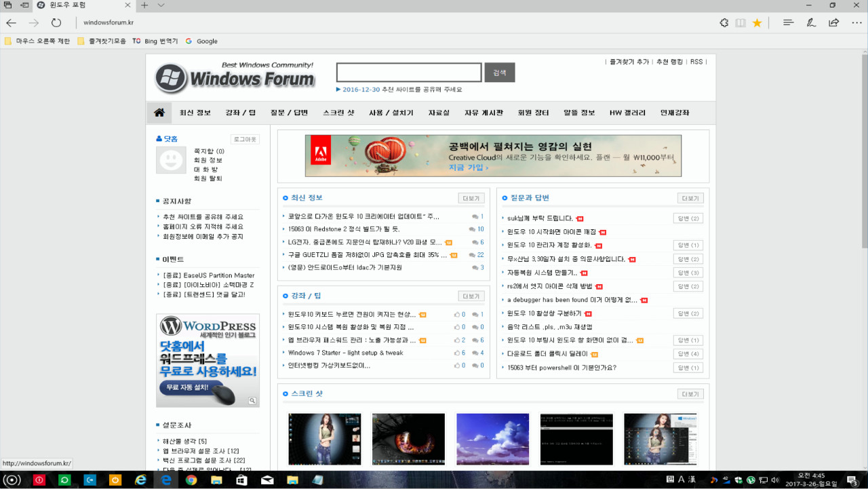Open the Hub lines icon
The image size is (868, 489).
click(788, 22)
